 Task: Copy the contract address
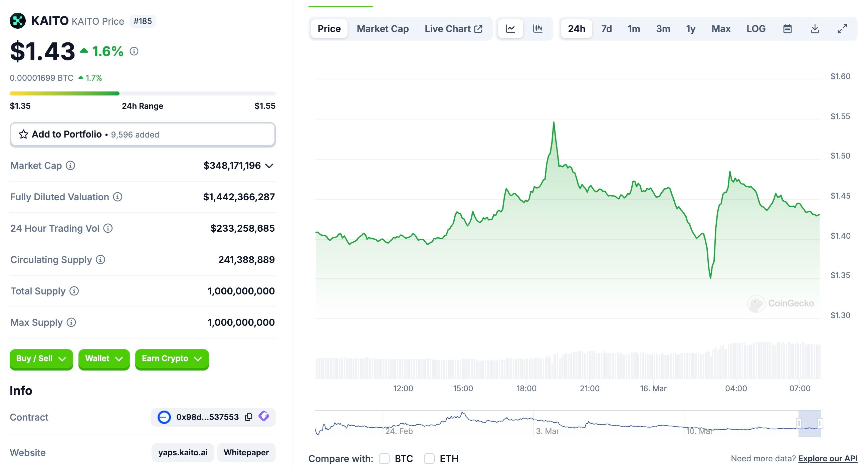click(249, 417)
